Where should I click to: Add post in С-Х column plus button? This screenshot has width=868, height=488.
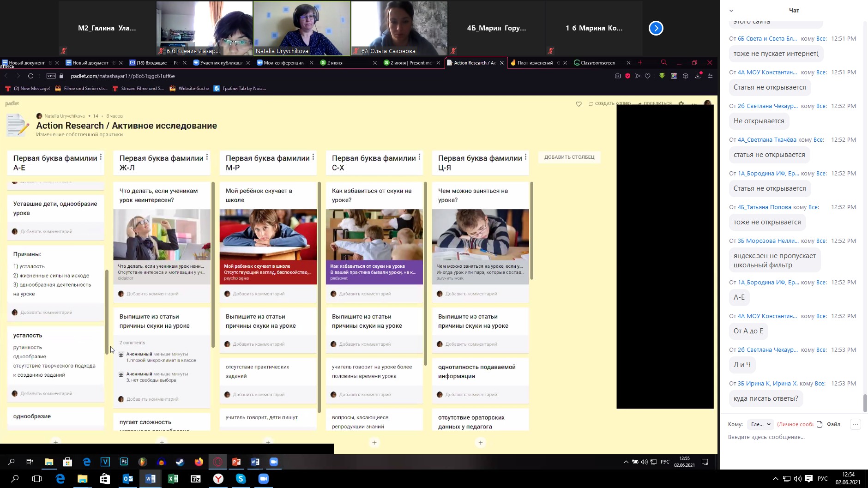[x=374, y=442]
